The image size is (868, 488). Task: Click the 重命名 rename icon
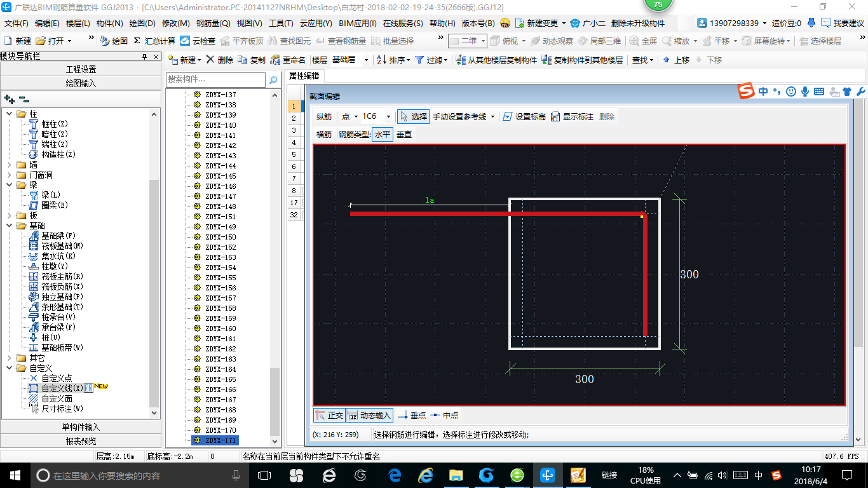(275, 60)
